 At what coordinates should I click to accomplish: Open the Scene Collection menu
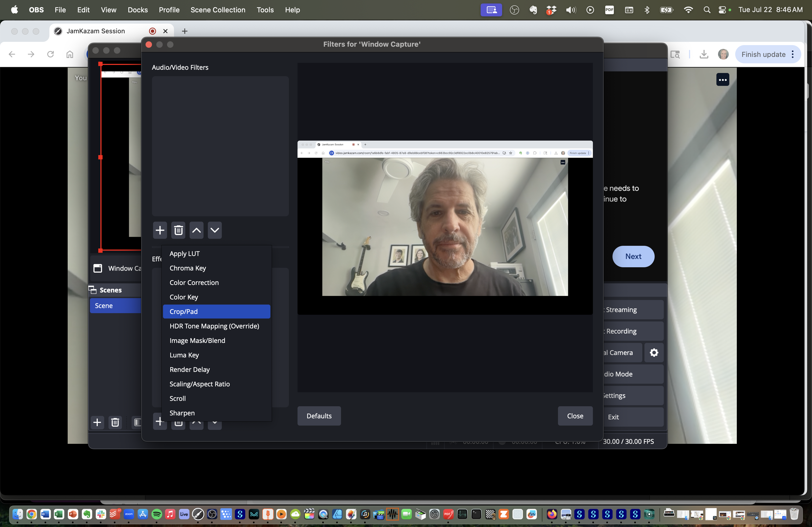click(218, 10)
